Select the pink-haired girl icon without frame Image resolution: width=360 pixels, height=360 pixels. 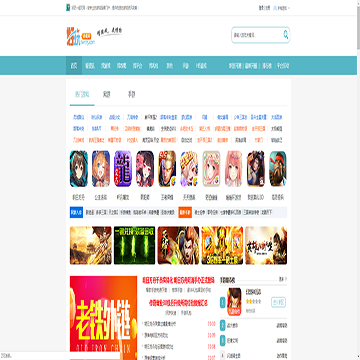point(234,168)
